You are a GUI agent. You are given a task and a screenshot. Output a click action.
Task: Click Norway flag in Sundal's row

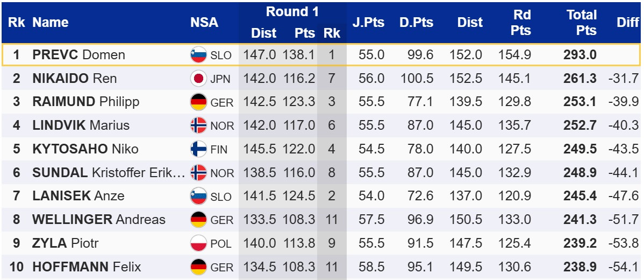pos(198,173)
